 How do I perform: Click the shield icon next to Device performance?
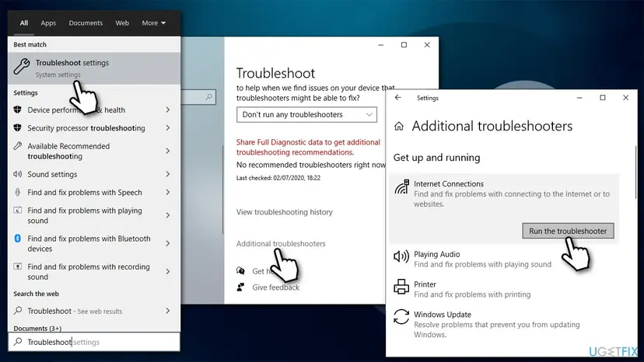pos(17,110)
